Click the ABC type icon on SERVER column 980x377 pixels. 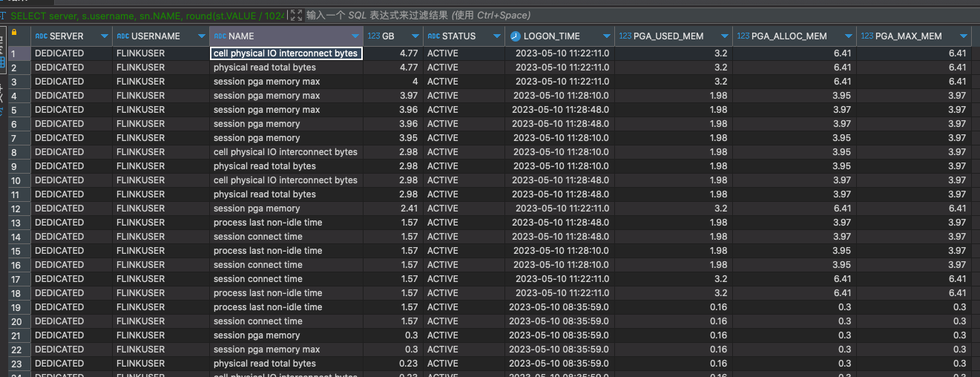(42, 36)
